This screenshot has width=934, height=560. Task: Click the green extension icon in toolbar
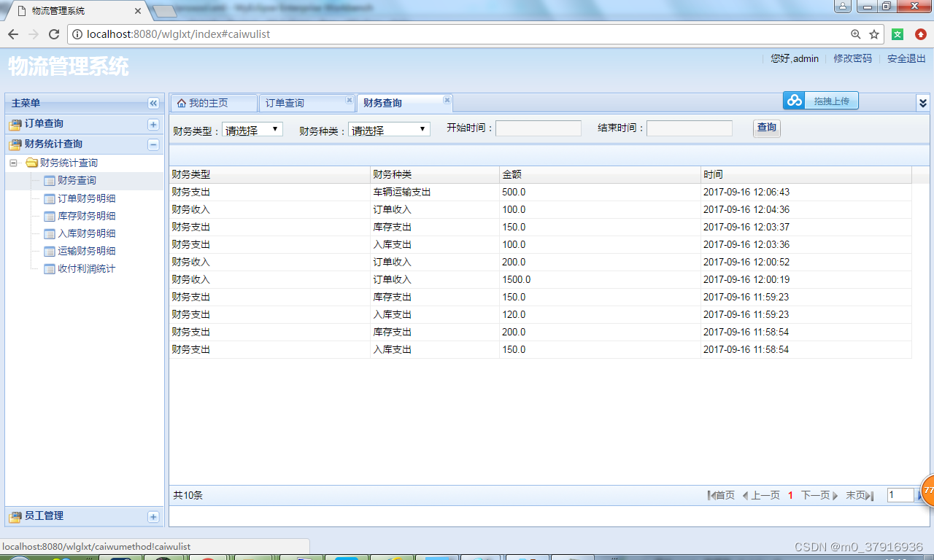pyautogui.click(x=898, y=34)
